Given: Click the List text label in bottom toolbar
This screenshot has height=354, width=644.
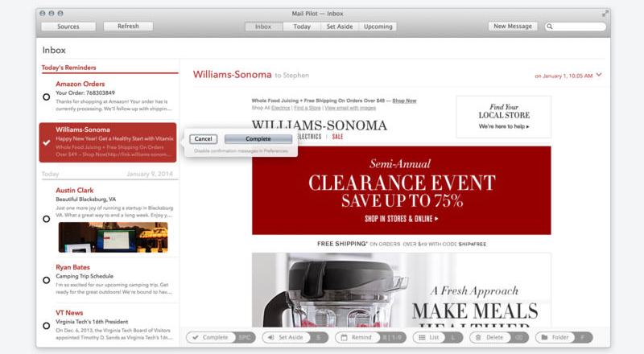Looking at the screenshot, I should click(x=434, y=338).
